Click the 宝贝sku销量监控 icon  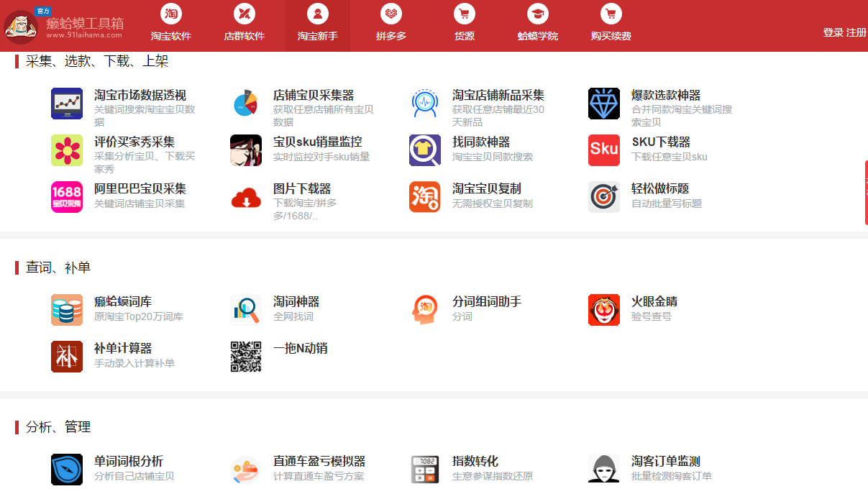click(246, 150)
